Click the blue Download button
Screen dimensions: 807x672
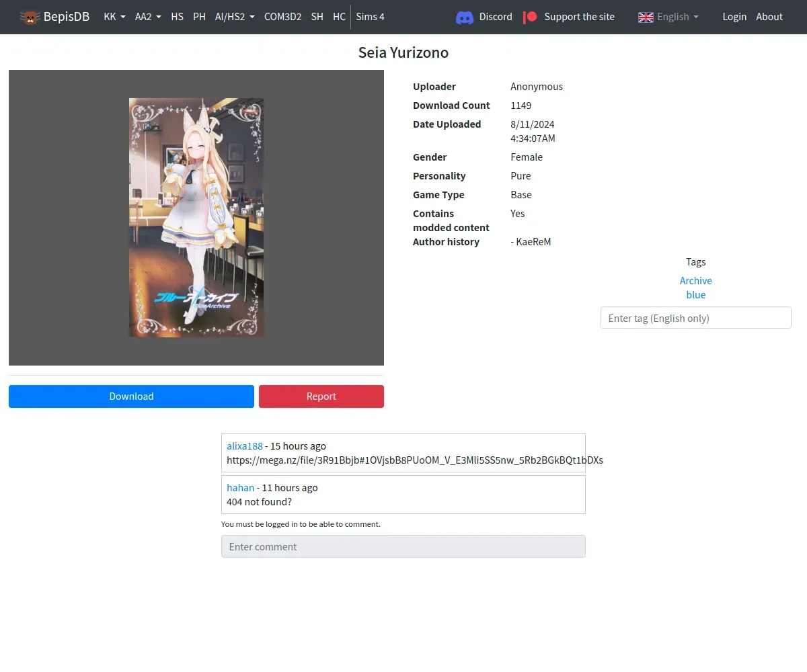[x=131, y=396]
